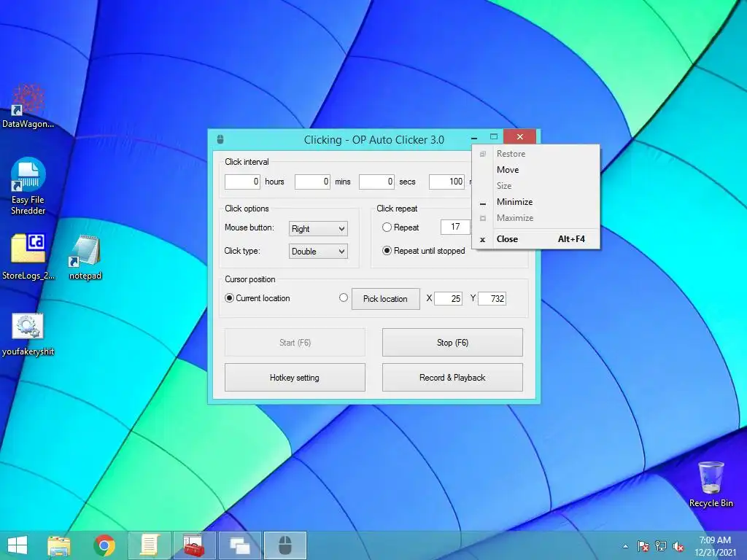Viewport: 747px width, 560px height.
Task: Open the network tray icon
Action: (x=661, y=546)
